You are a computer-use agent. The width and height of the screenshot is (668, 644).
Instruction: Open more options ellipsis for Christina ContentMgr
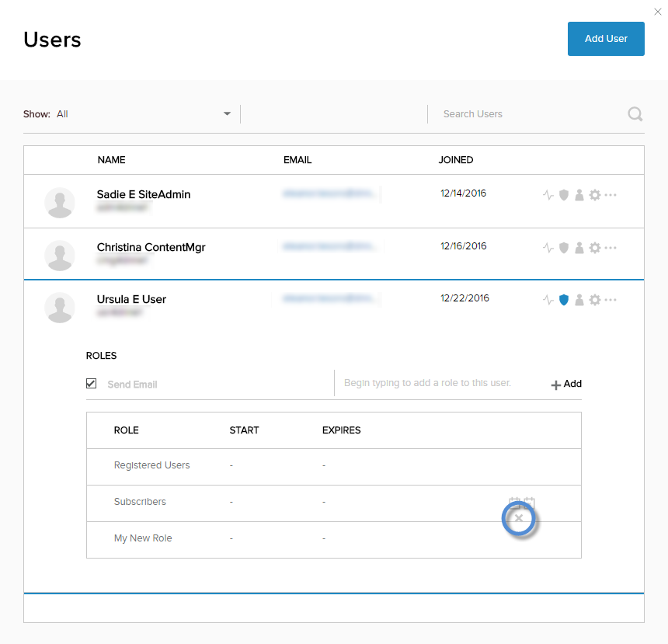tap(611, 248)
